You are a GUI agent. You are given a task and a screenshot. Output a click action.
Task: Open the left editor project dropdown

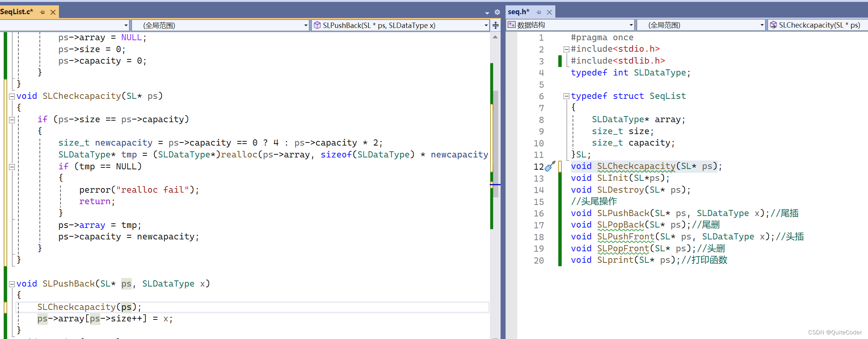tap(65, 25)
